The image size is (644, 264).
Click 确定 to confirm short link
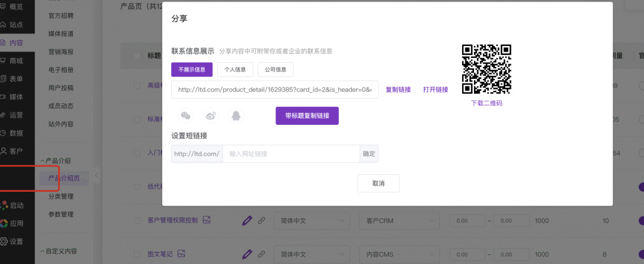(369, 154)
